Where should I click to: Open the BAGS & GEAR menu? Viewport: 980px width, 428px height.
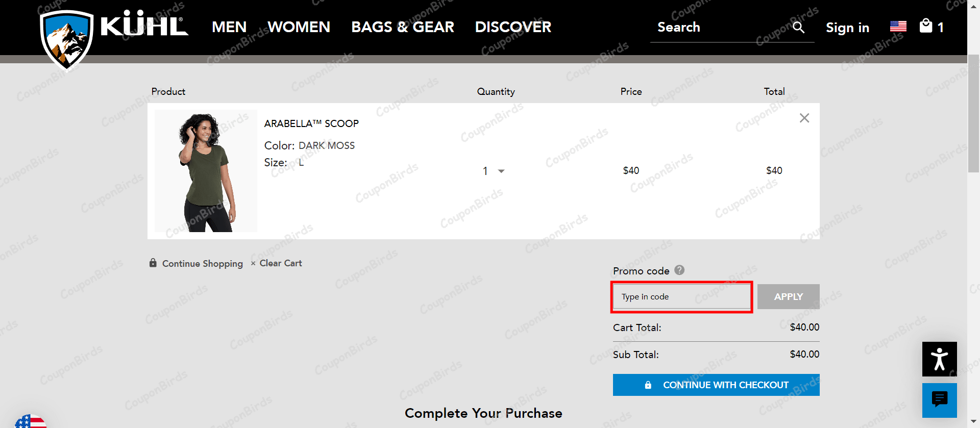(403, 27)
